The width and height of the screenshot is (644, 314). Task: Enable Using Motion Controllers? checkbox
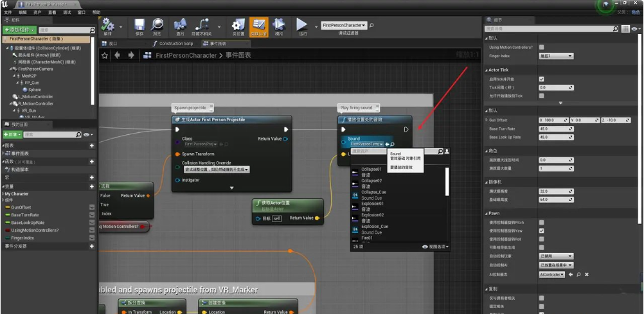click(541, 48)
